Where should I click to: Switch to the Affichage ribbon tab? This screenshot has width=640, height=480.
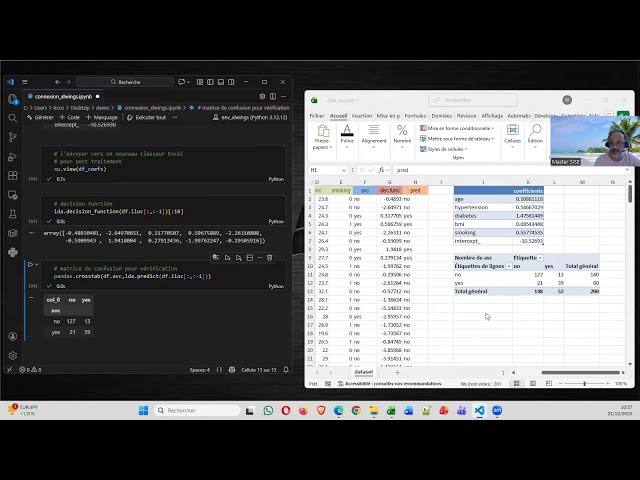(x=492, y=116)
